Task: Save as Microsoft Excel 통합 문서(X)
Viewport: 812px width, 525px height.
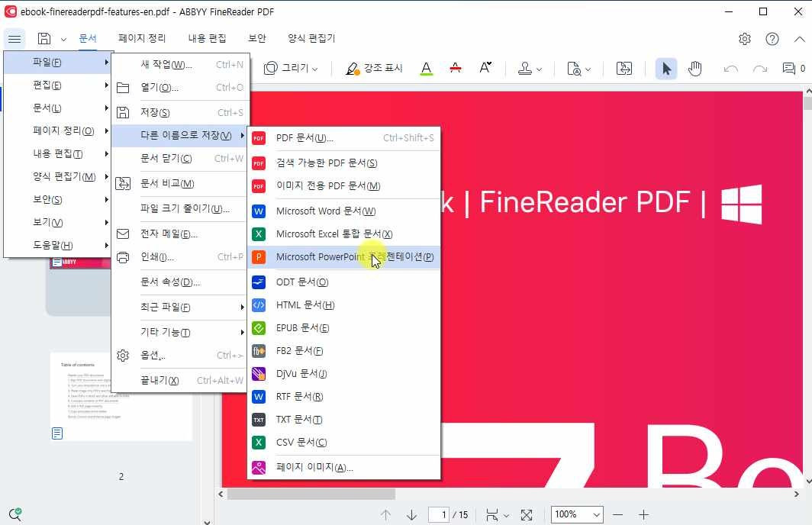Action: (344, 234)
